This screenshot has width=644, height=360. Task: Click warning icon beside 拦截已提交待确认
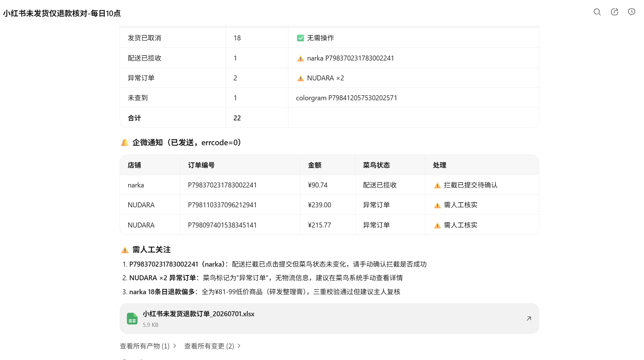[437, 185]
